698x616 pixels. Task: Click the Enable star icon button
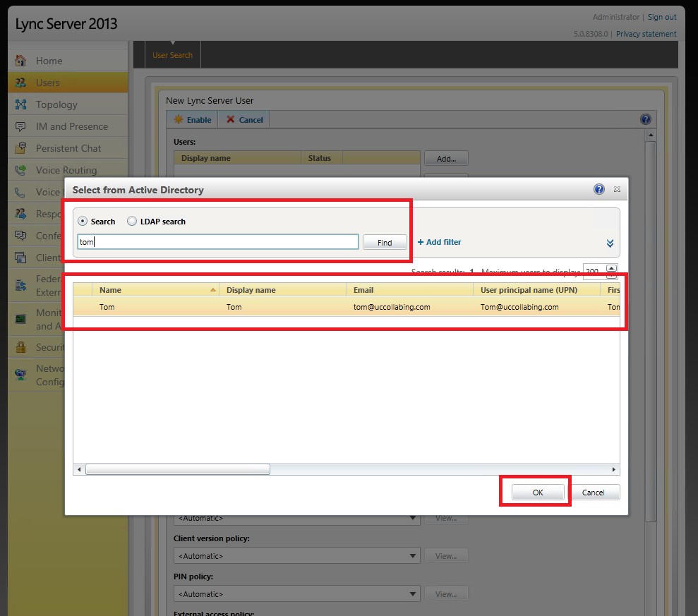(x=192, y=120)
